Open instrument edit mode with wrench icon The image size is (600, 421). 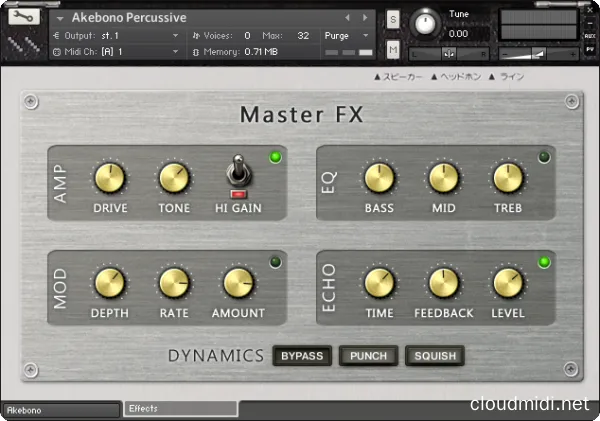click(24, 17)
